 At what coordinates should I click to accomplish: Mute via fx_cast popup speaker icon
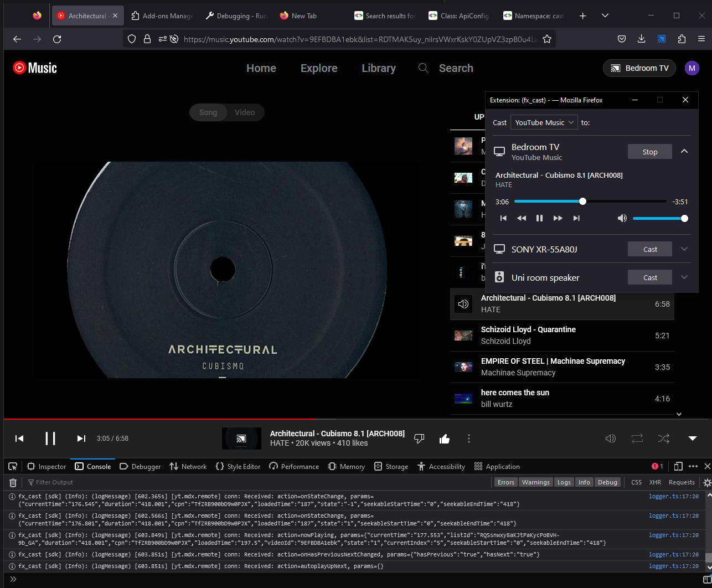coord(622,218)
